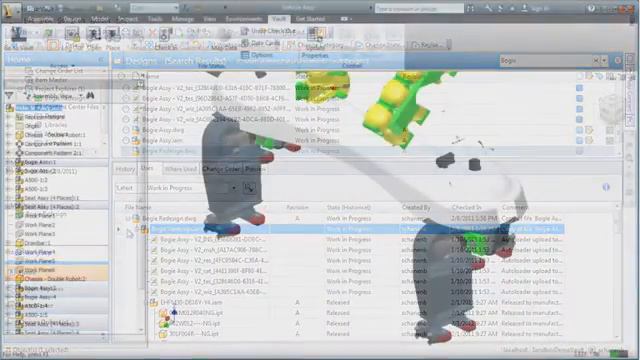Viewport: 640px width, 360px height.
Task: Click the Bogie search input field
Action: coord(546,60)
